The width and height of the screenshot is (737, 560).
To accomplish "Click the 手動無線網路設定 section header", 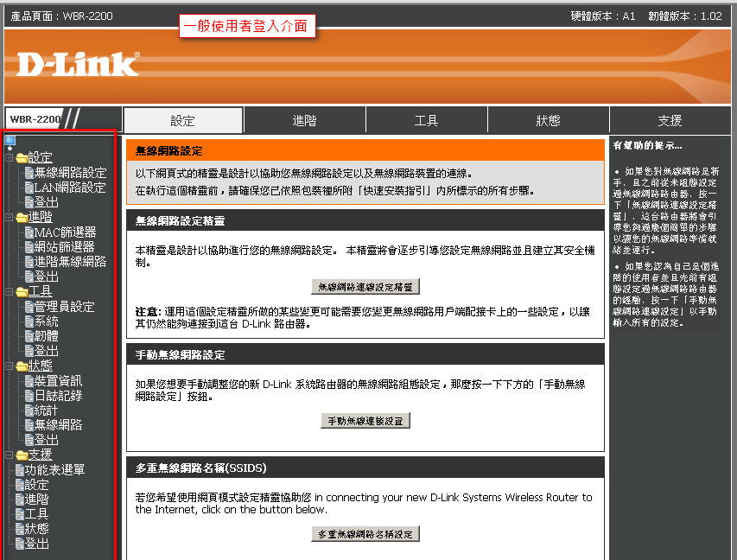I will tap(365, 354).
